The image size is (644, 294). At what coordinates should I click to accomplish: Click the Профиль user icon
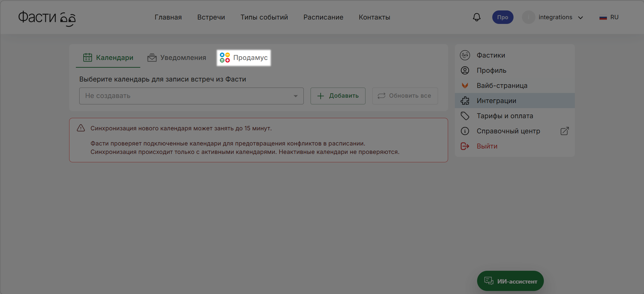click(465, 70)
